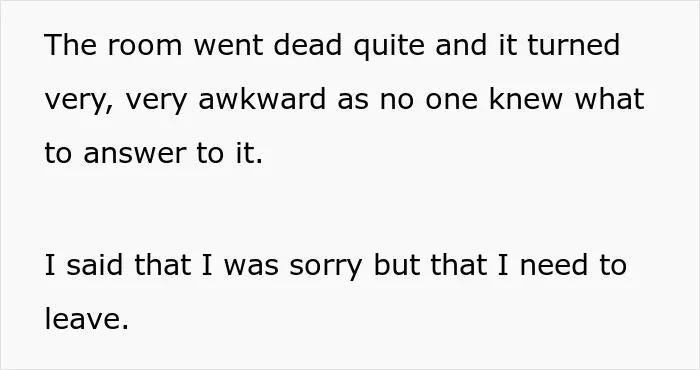Screen dimensions: 700x370
Task: Click the word "as" after "awkward"
Action: 353,101
